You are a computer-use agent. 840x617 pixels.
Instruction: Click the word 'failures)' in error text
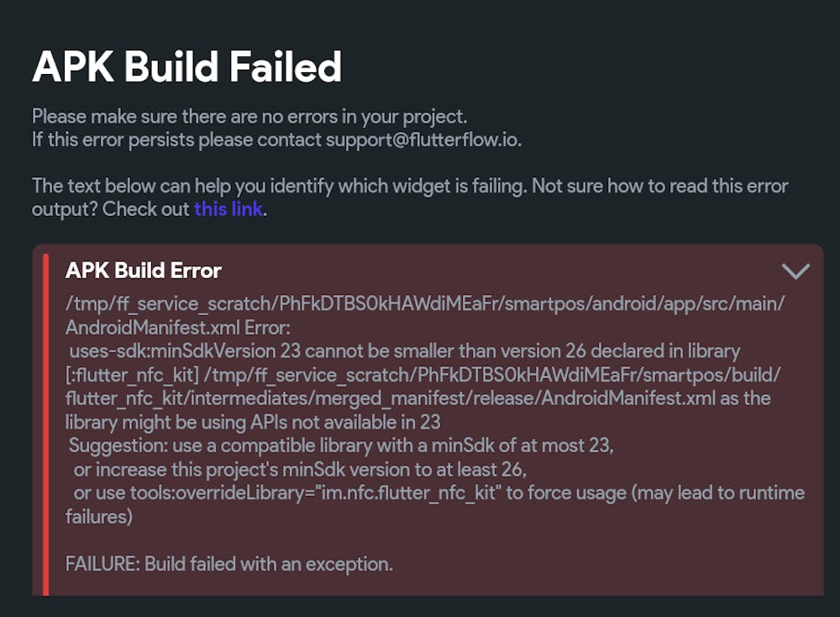pyautogui.click(x=98, y=517)
